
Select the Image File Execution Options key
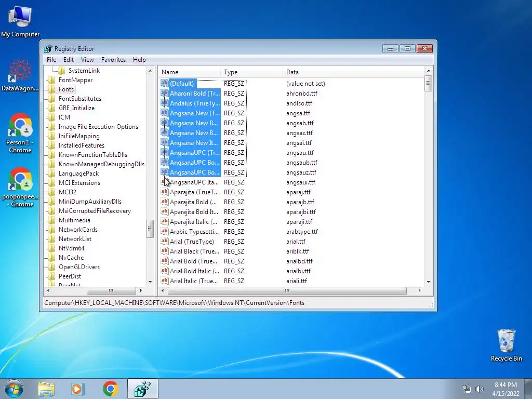click(x=98, y=127)
